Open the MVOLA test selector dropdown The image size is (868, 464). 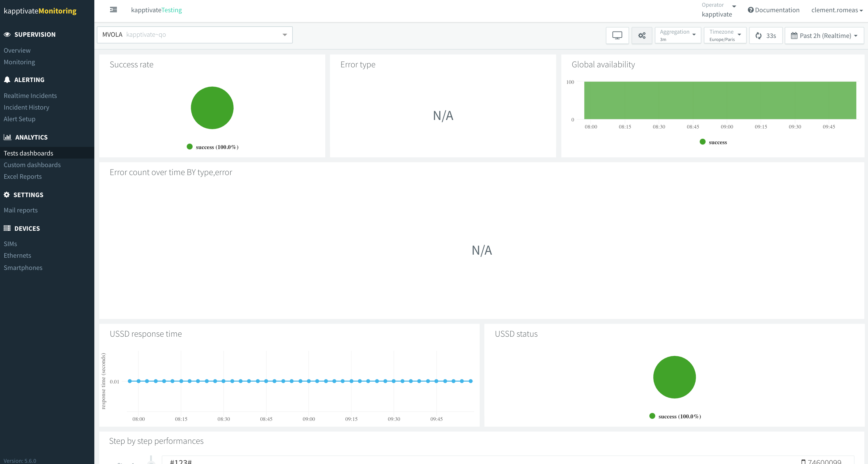coord(194,35)
